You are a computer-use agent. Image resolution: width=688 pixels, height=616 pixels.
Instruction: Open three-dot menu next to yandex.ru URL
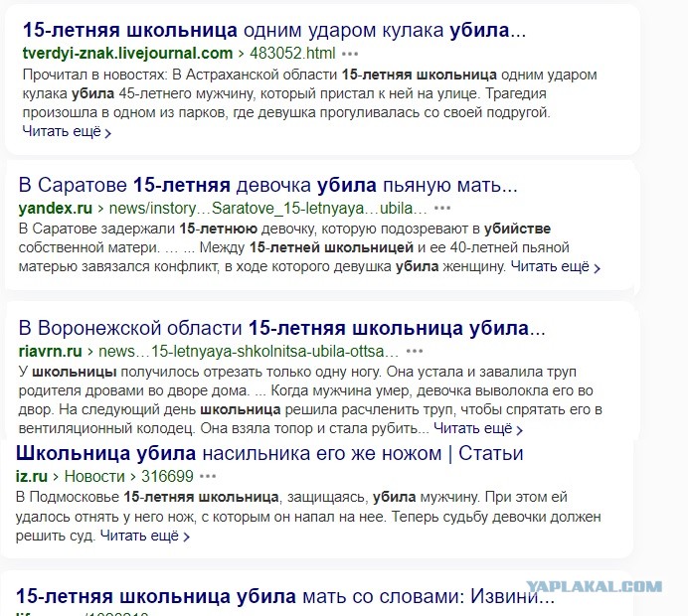coord(441,209)
